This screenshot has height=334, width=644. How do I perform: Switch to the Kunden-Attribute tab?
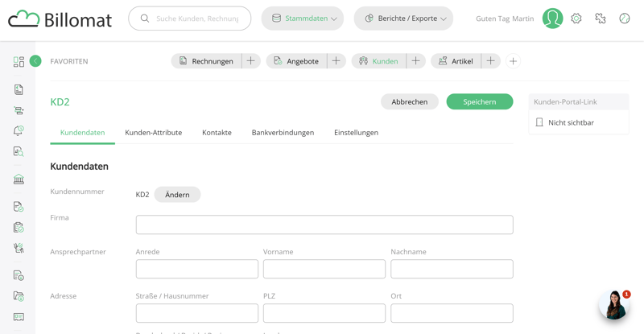click(x=153, y=133)
